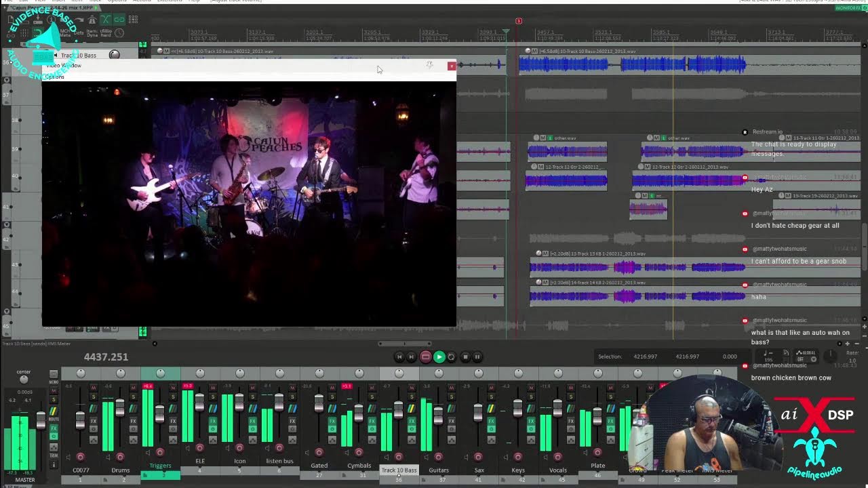868x488 pixels.
Task: Toggle folder icon on the Cymbals mixer strip
Action: click(x=344, y=475)
